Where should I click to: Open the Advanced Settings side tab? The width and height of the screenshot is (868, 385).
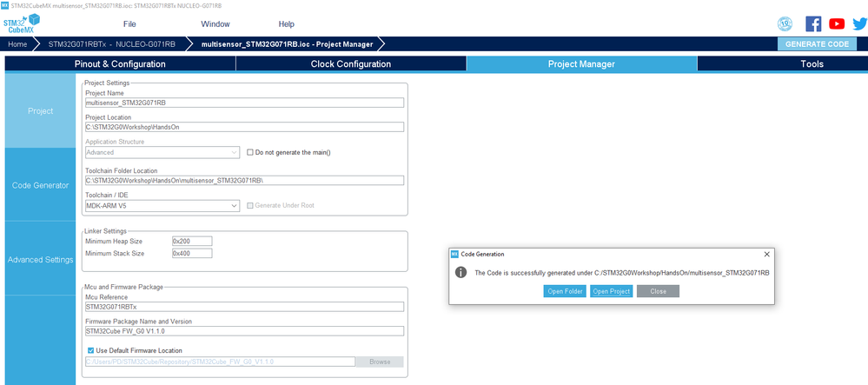[x=41, y=259]
